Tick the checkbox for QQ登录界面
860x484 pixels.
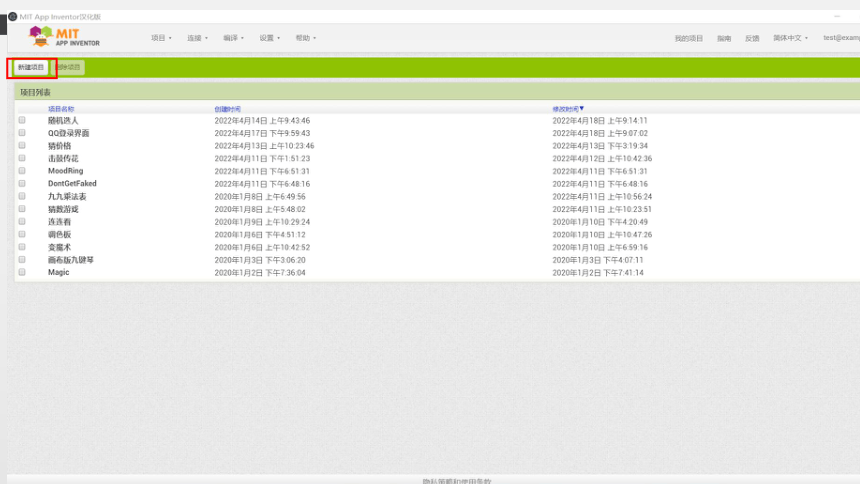point(22,133)
